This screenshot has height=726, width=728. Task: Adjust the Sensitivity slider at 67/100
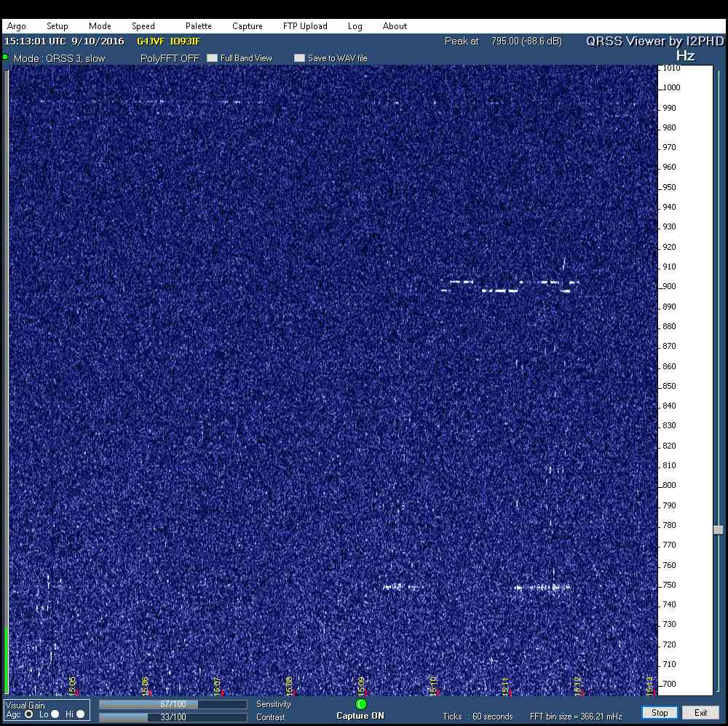point(173,704)
